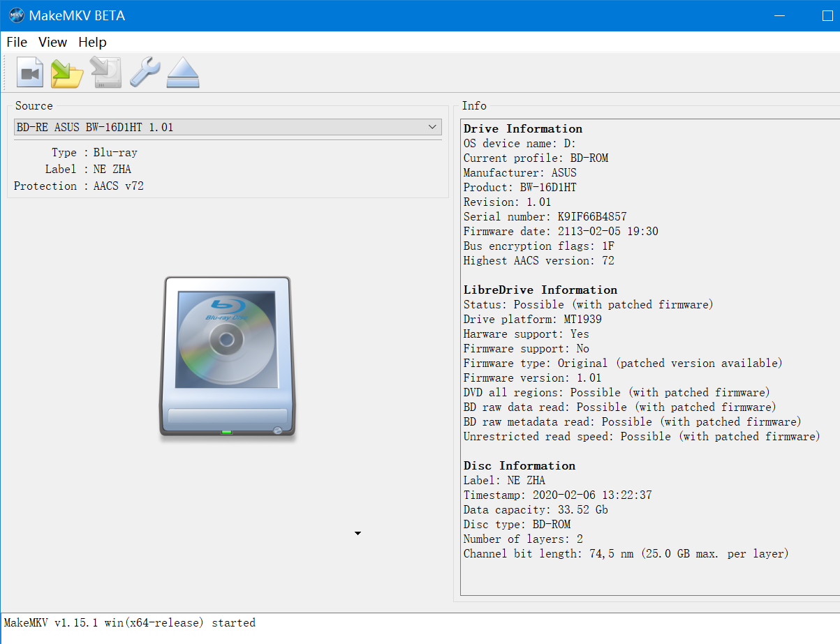Click 'Timestamp: 2020-02-06 13:22:37' line

click(x=558, y=495)
